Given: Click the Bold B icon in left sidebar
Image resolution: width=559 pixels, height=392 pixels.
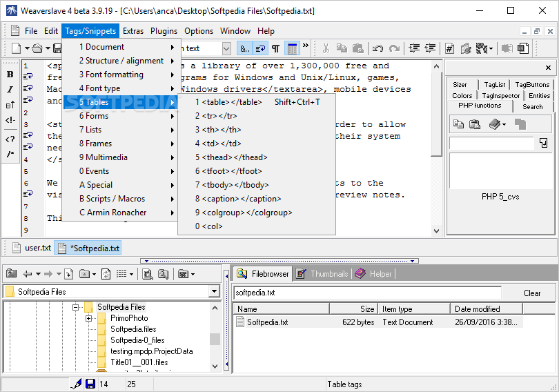Looking at the screenshot, I should coord(10,74).
